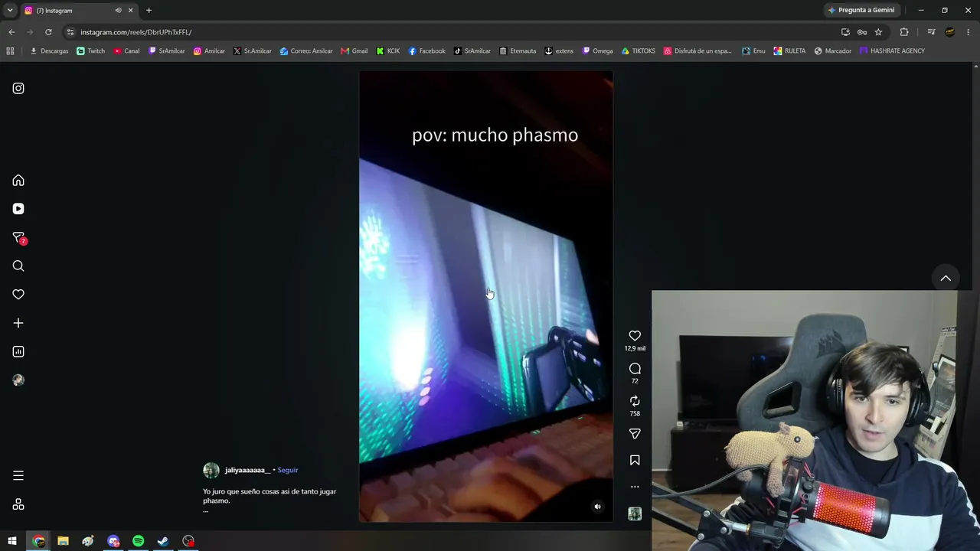Open the HASHRATE AGENCY bookmark
Image resolution: width=980 pixels, height=551 pixels.
892,51
